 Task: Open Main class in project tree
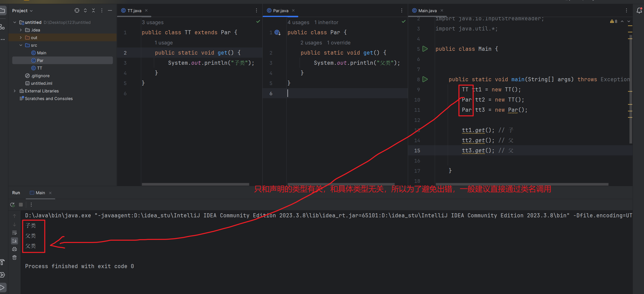click(41, 53)
